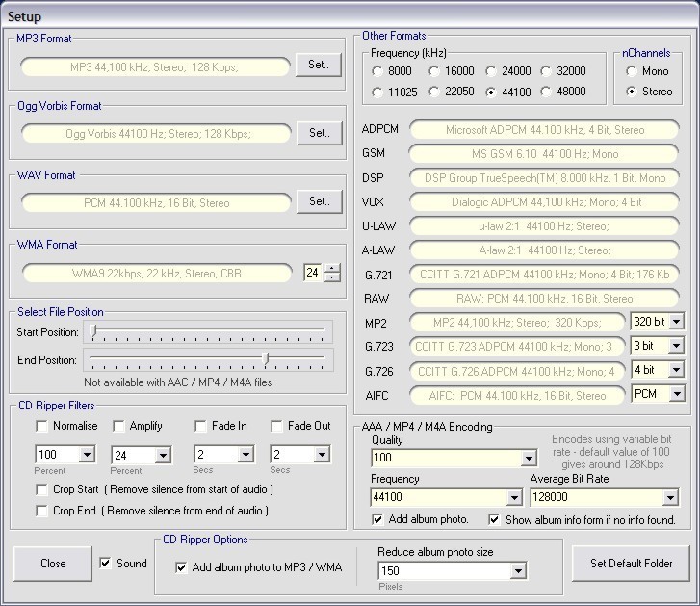Click the WMA value field showing 24
Image resolution: width=700 pixels, height=606 pixels.
pyautogui.click(x=313, y=273)
